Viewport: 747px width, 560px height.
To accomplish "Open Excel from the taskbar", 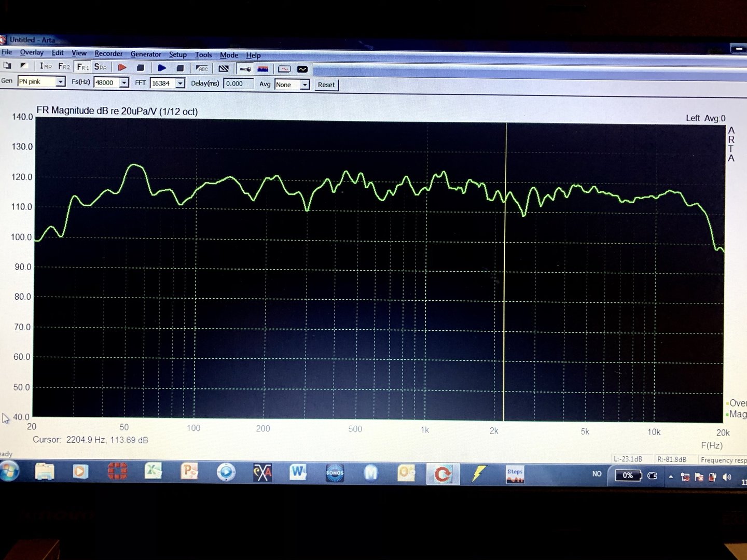I will point(154,471).
